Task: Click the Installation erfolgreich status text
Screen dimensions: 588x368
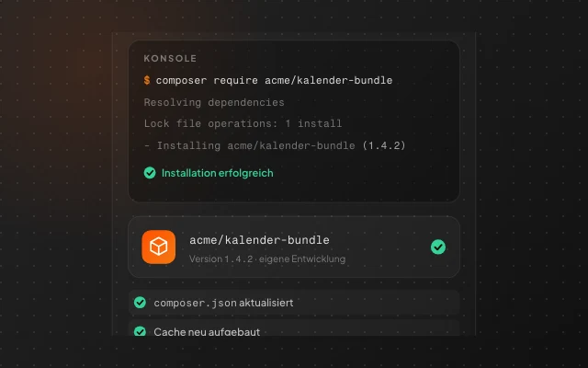Action: click(218, 173)
